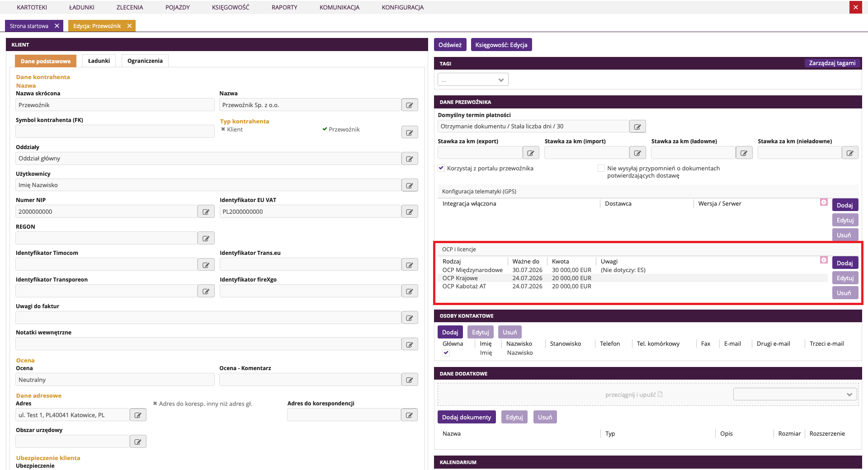Enable Nie wysyłaj przypomnień o dokumentach checkbox
The height and width of the screenshot is (470, 868).
click(x=601, y=168)
